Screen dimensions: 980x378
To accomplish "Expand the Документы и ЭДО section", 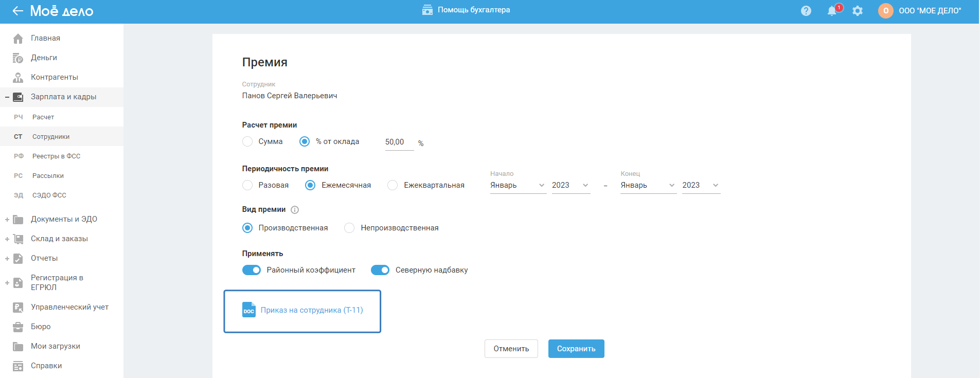I will (x=7, y=220).
